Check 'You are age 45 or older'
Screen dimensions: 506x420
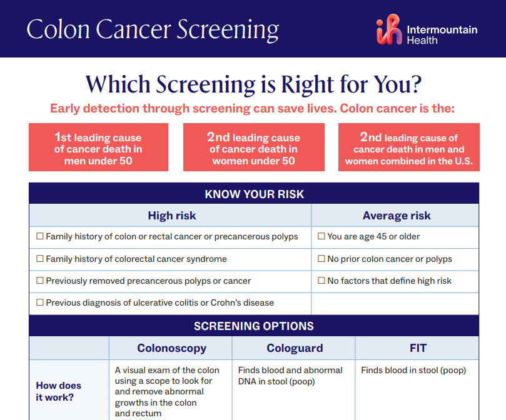321,237
